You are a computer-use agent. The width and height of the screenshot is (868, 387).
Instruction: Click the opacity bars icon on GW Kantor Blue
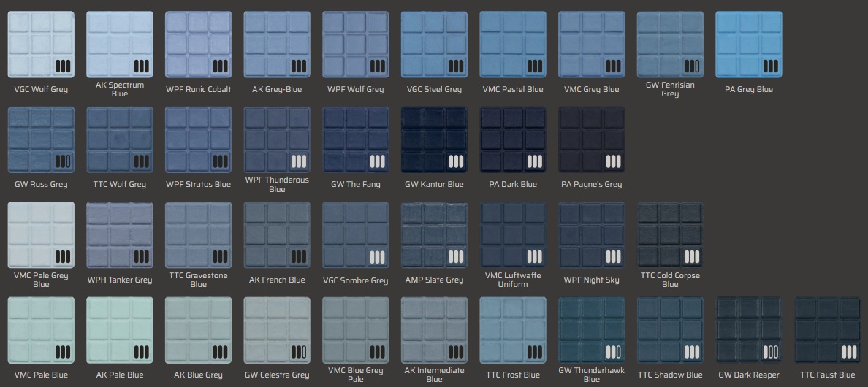[x=456, y=161]
